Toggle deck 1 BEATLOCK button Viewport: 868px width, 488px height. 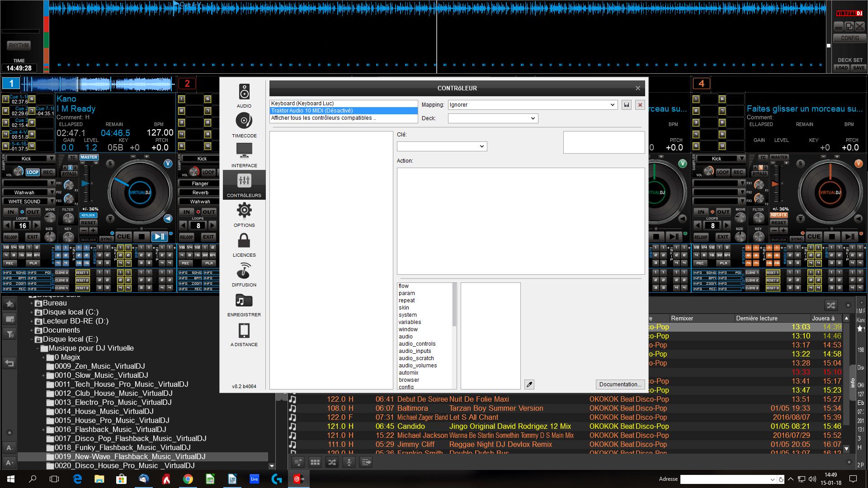pos(88,239)
